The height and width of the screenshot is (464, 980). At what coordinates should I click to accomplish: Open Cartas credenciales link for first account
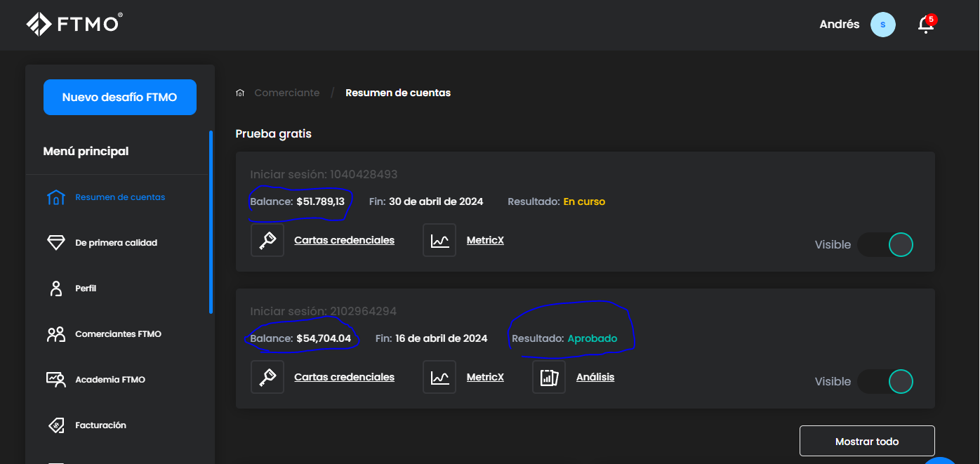pyautogui.click(x=344, y=240)
